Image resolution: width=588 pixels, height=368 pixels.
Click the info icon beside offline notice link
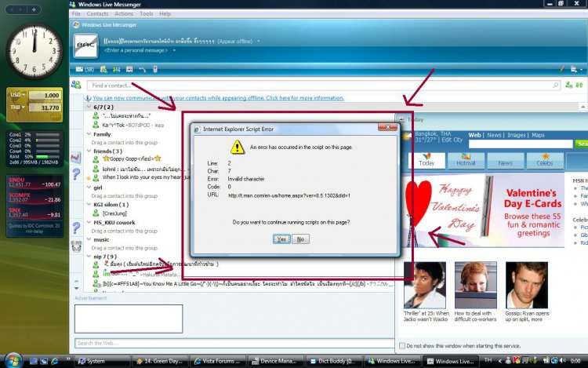[x=88, y=98]
